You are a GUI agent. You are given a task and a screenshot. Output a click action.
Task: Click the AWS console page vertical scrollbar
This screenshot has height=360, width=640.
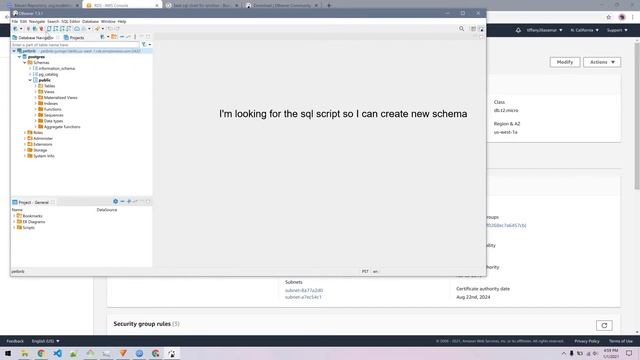click(637, 115)
